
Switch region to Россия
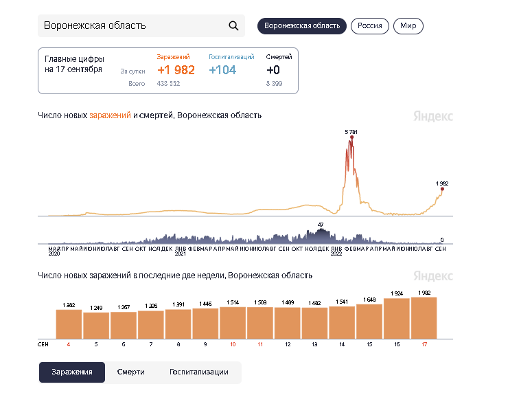(370, 26)
